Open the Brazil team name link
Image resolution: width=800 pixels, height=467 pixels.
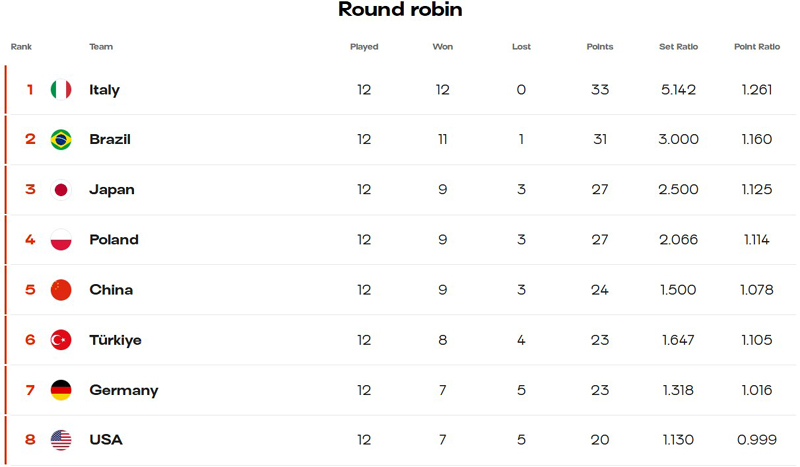tap(110, 139)
